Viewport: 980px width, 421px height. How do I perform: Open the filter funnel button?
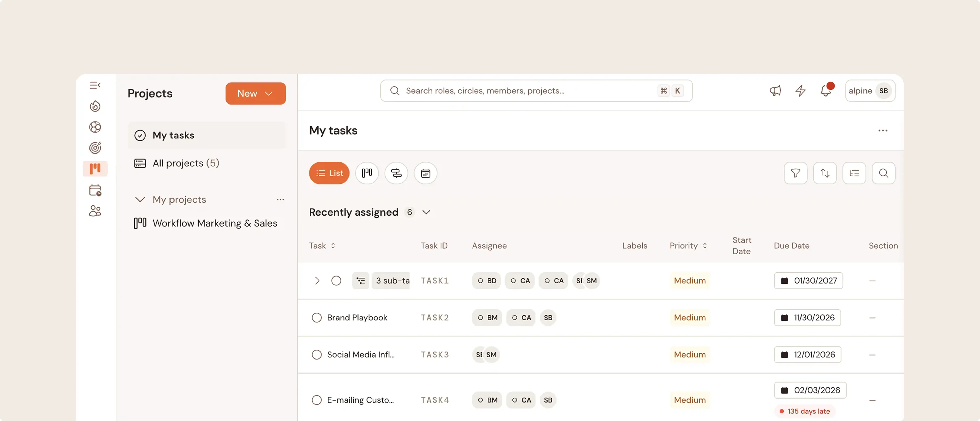coord(795,173)
